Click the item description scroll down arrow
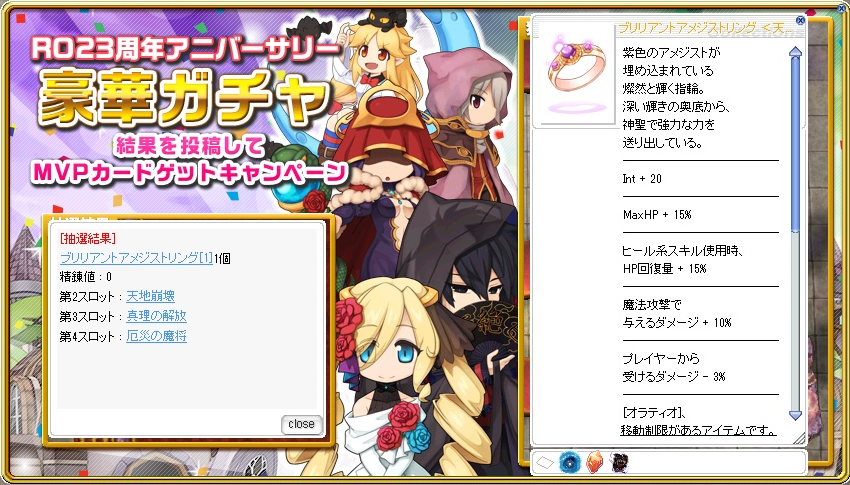The image size is (850, 485). click(x=795, y=415)
